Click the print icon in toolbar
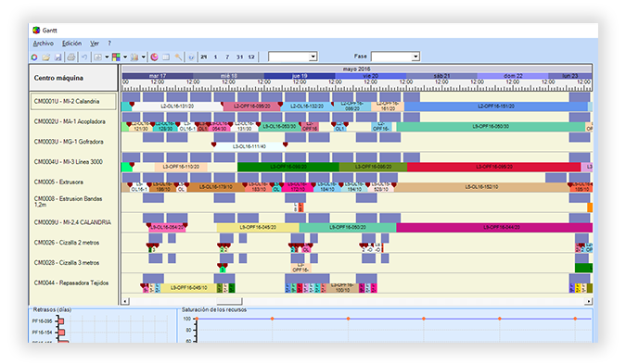The width and height of the screenshot is (626, 364). click(71, 57)
